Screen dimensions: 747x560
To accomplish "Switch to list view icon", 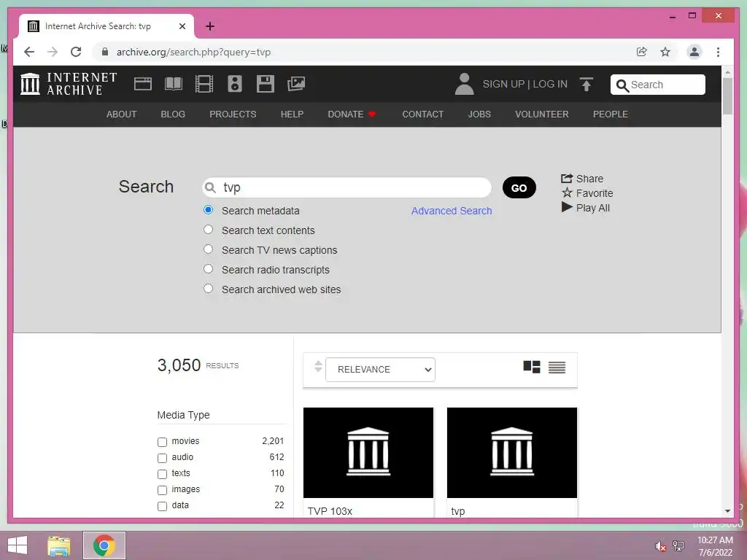I will pyautogui.click(x=557, y=367).
